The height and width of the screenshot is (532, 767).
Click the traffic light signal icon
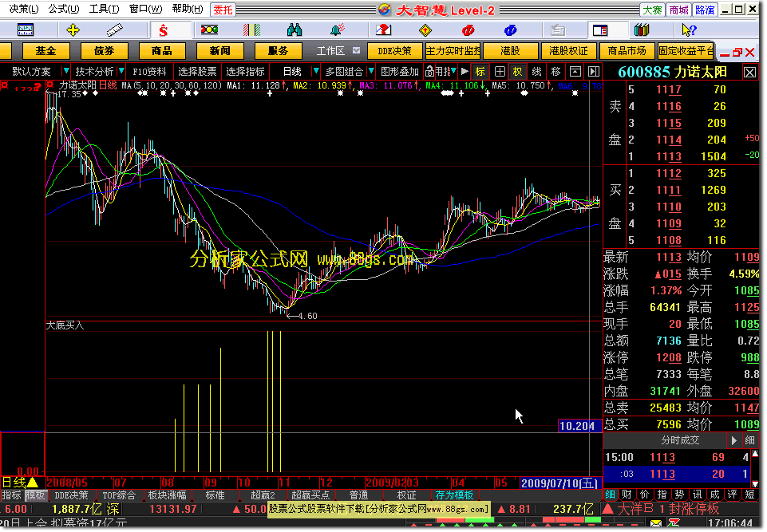(209, 30)
